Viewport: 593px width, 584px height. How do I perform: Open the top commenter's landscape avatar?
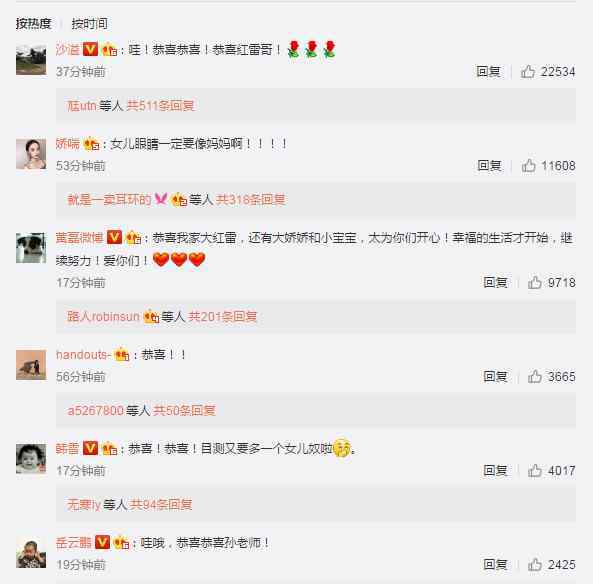coord(31,60)
